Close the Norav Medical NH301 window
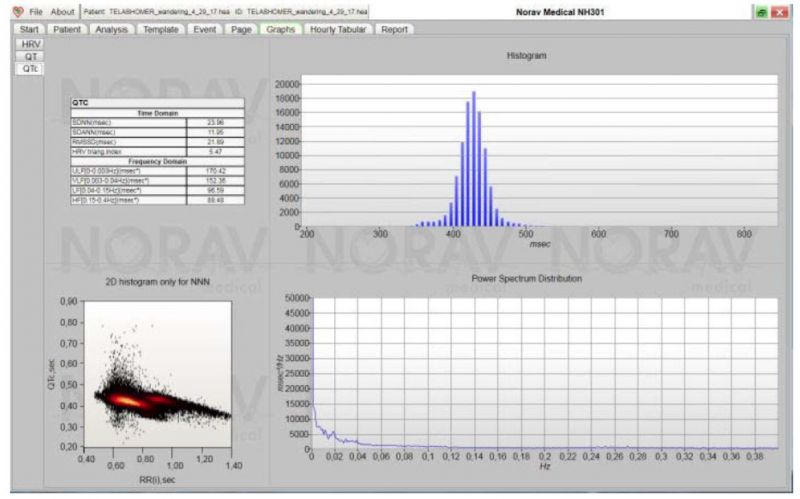This screenshot has width=800, height=499. pyautogui.click(x=779, y=12)
